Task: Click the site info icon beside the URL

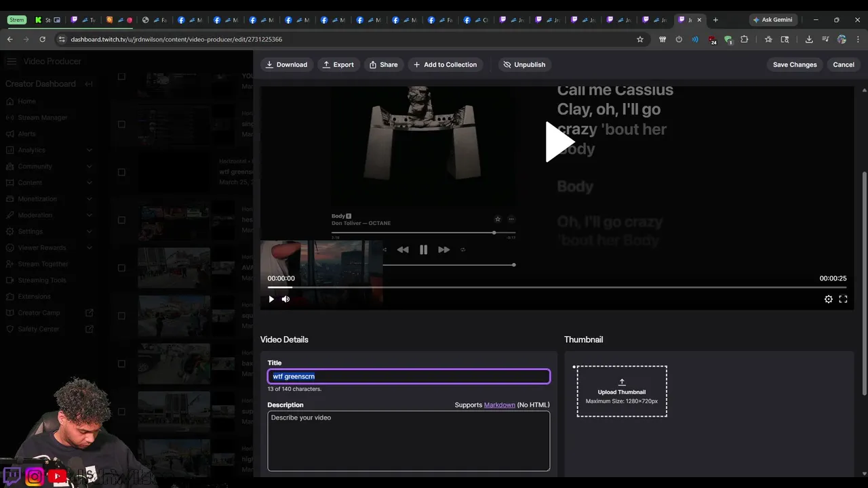Action: [x=62, y=39]
